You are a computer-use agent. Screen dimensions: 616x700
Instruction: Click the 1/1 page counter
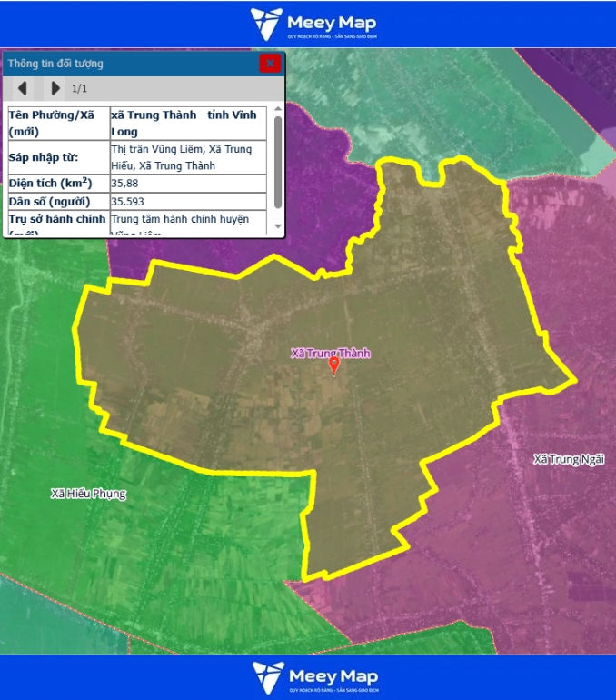click(x=79, y=88)
